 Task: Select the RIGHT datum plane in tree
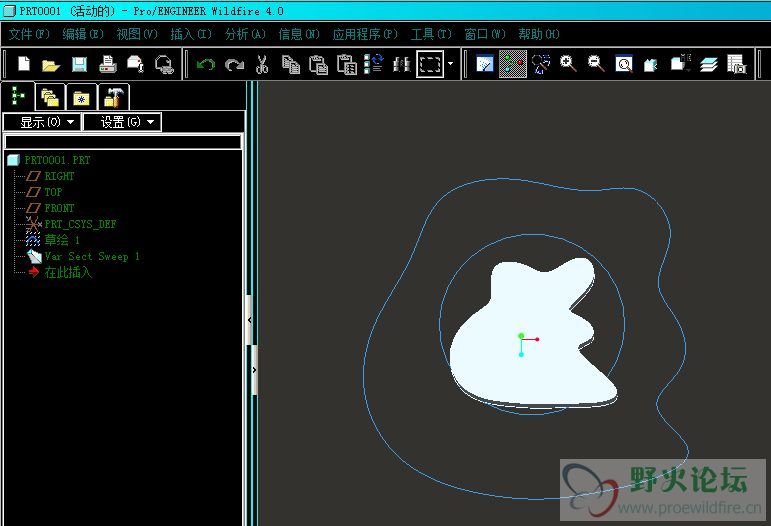[59, 176]
